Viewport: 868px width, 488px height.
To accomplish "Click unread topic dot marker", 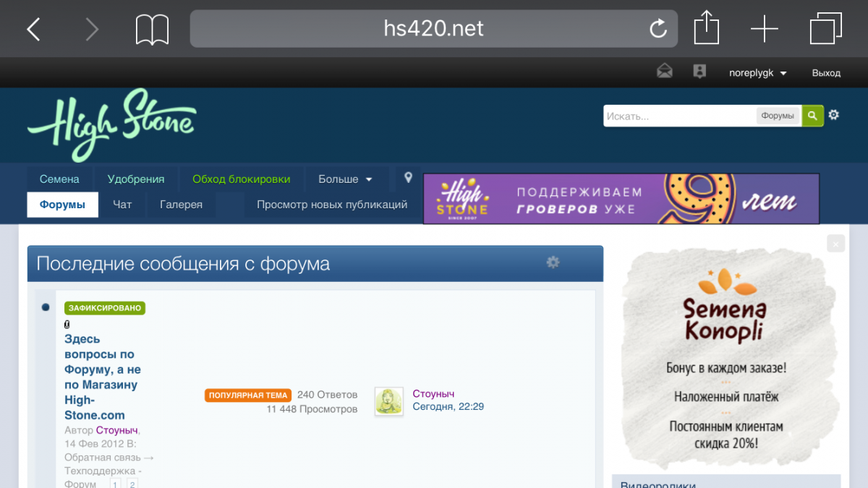I will coord(46,307).
